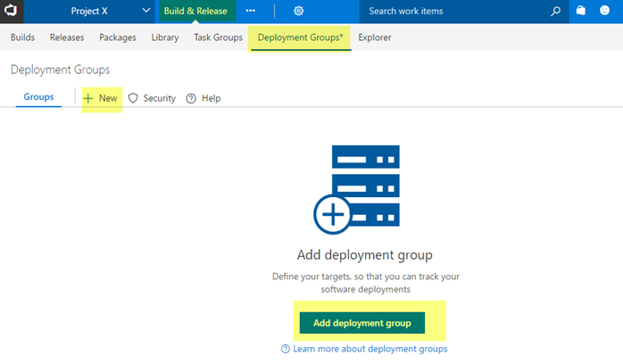Switch to the Task Groups tab
The width and height of the screenshot is (623, 364).
(218, 37)
